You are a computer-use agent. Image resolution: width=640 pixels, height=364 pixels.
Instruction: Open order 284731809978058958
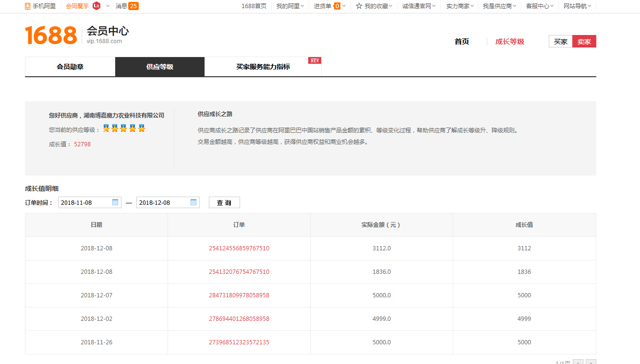click(239, 295)
